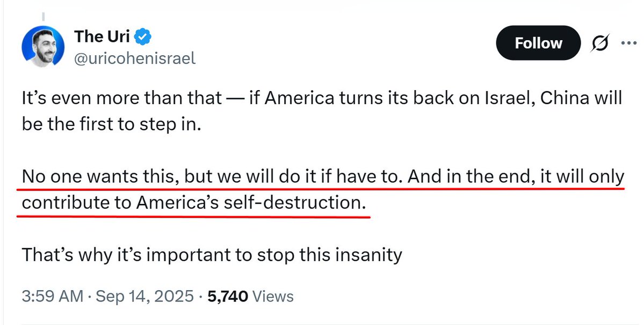Click the line starting "It's even more than that"
Viewport: 644px width, 325px height.
[321, 99]
